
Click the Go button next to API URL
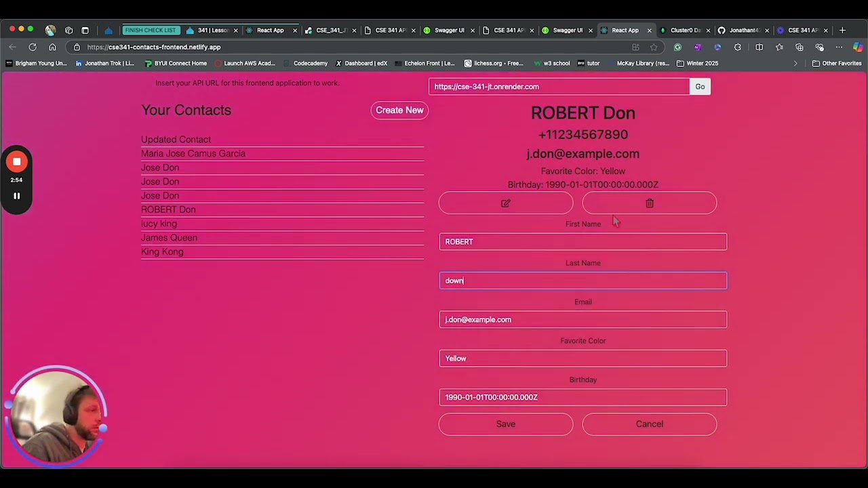pyautogui.click(x=700, y=87)
